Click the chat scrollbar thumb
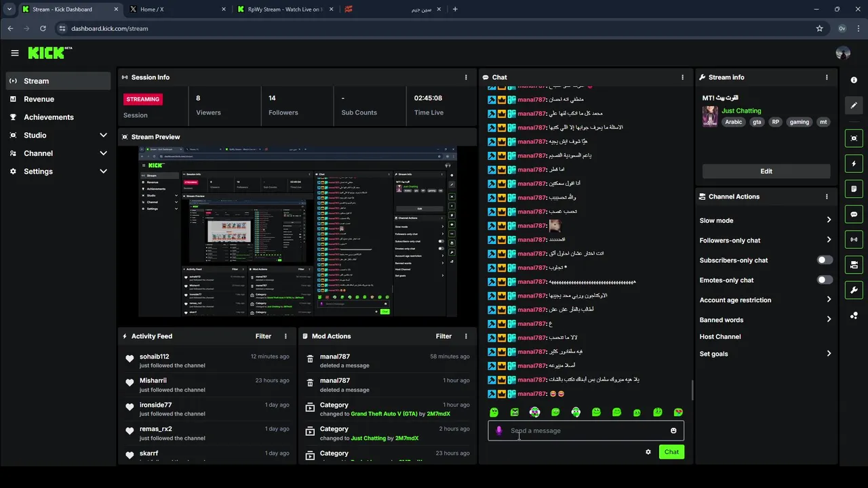The height and width of the screenshot is (488, 868). [692, 390]
